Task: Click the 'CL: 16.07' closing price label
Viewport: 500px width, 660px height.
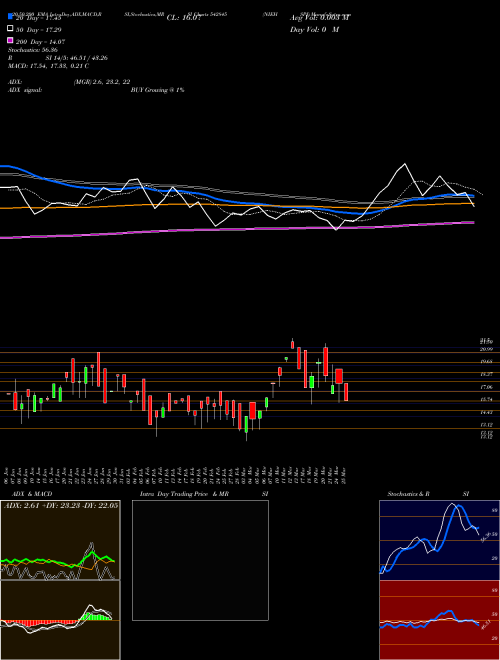Action: 183,18
